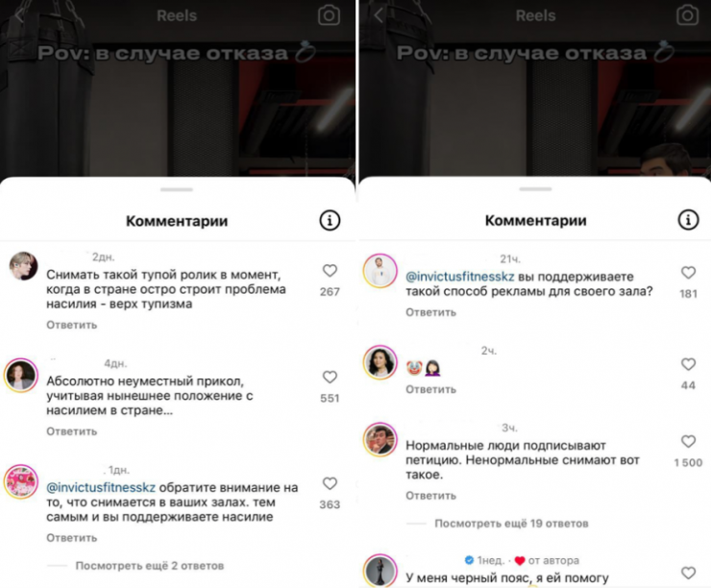This screenshot has width=711, height=588.
Task: Open info icon beside right Комментарии title
Action: [688, 220]
